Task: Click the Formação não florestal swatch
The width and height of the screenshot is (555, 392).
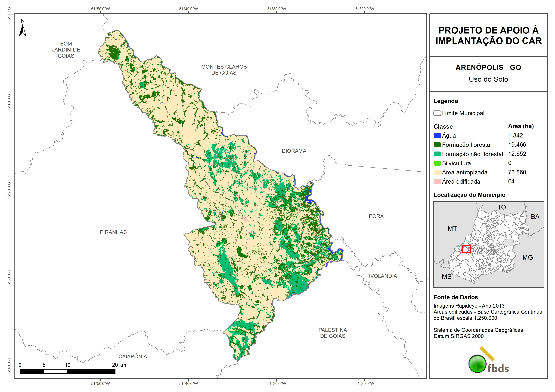Action: point(437,154)
